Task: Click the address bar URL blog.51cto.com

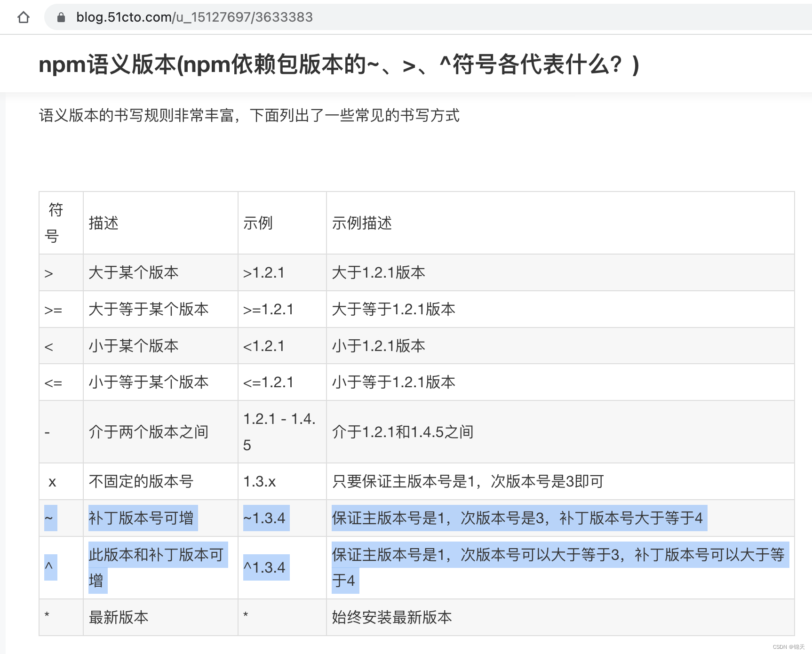Action: 194,17
